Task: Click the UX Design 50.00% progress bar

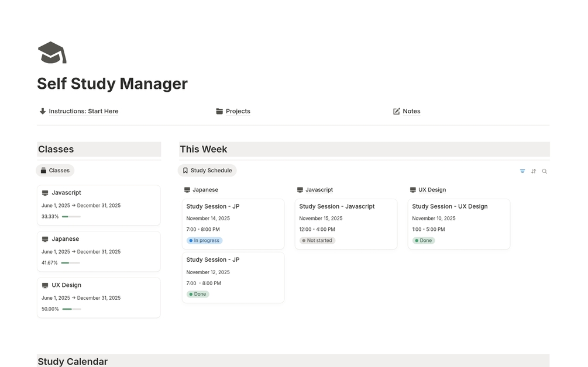Action: (x=71, y=309)
